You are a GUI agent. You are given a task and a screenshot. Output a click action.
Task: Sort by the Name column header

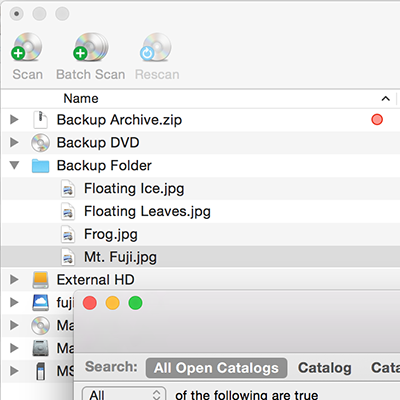[x=81, y=99]
